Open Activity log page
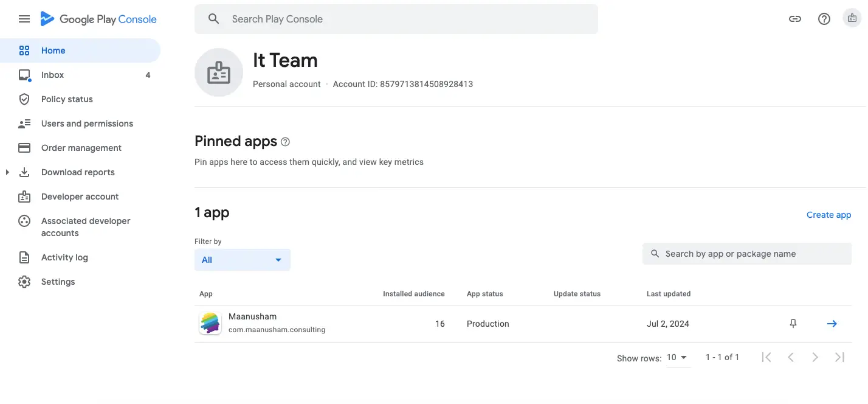Image resolution: width=868 pixels, height=404 pixels. pos(80,257)
